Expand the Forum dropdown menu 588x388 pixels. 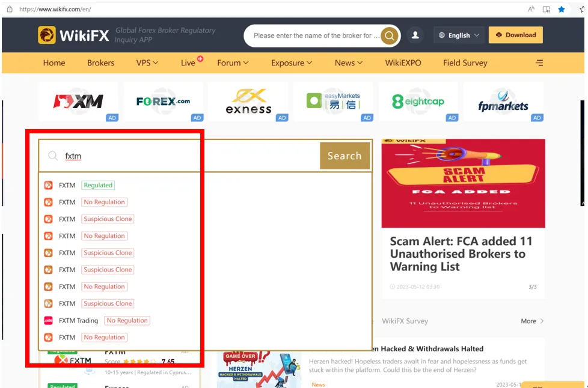(233, 63)
